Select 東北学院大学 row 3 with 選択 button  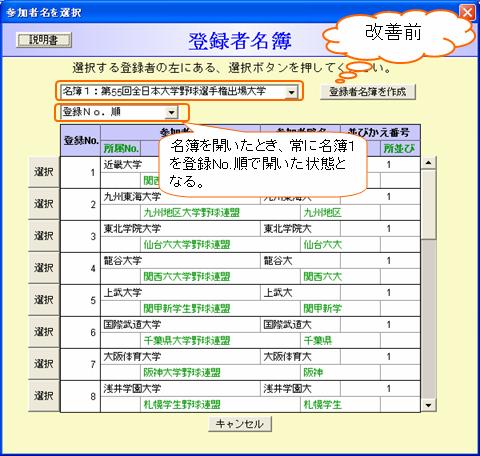click(x=44, y=236)
